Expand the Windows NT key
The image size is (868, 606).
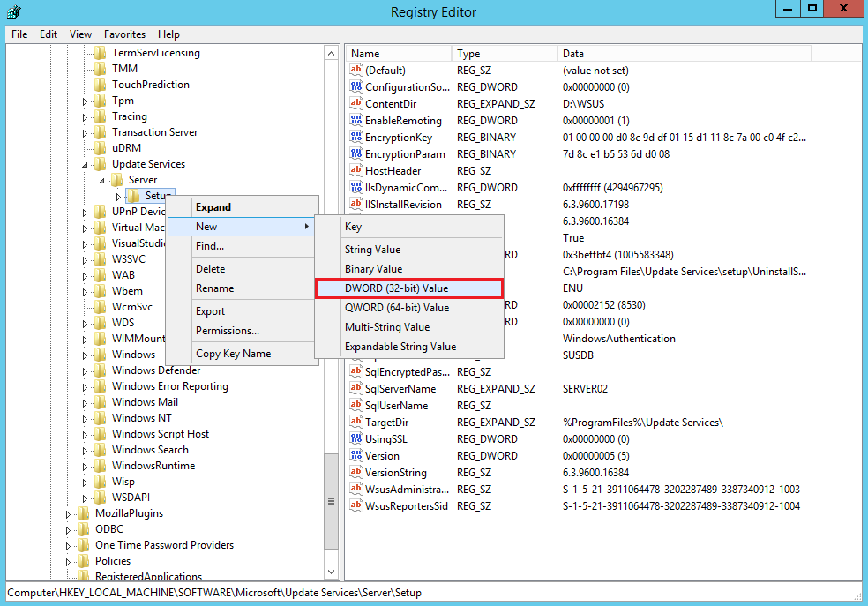click(x=85, y=419)
